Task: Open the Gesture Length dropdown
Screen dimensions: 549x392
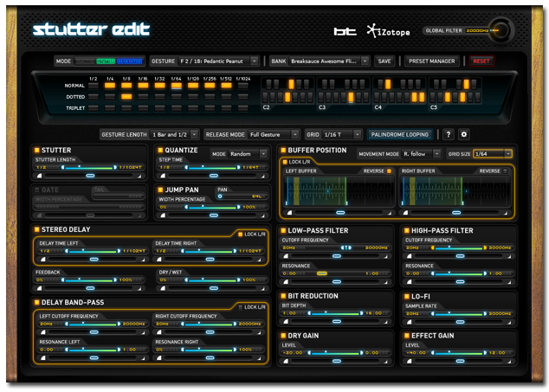Action: pyautogui.click(x=175, y=134)
